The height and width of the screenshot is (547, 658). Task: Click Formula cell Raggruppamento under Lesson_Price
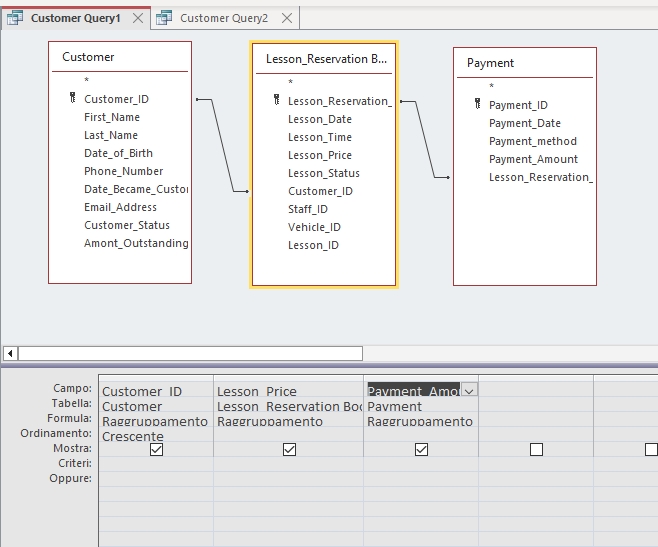(x=289, y=421)
